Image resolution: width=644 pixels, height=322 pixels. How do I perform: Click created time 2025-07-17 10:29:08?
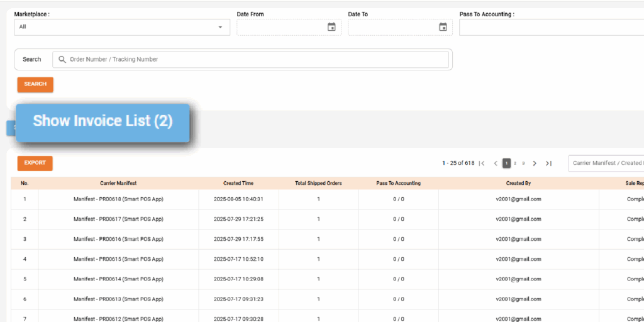(238, 279)
